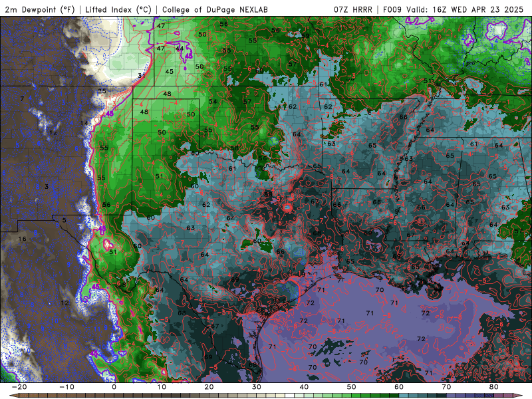
Task: Click the 80 label on the color scale
Action: tap(494, 387)
